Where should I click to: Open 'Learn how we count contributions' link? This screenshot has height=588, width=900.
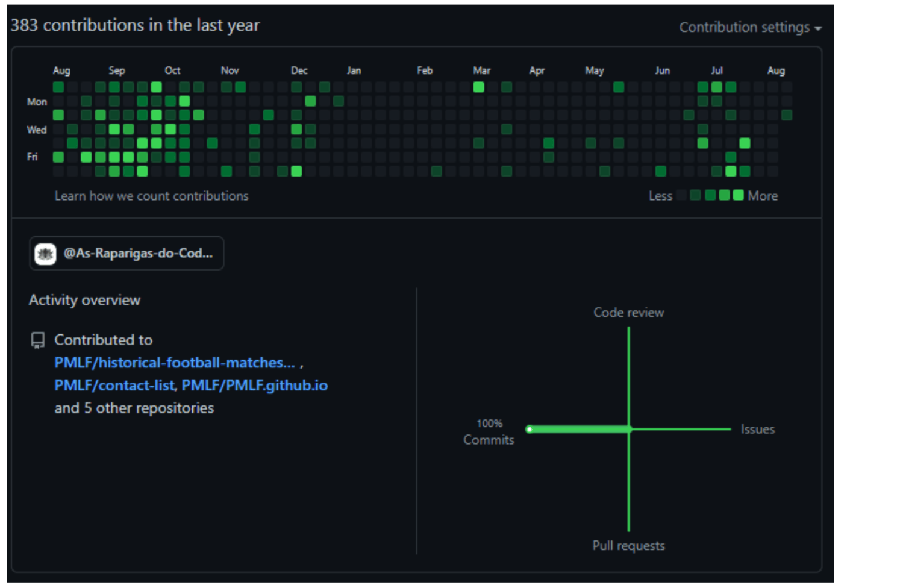[151, 196]
